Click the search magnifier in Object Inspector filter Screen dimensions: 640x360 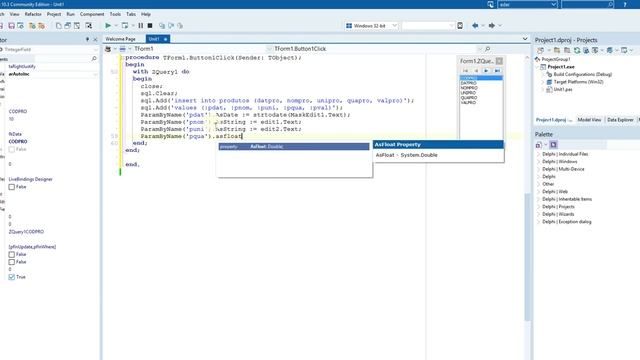(x=94, y=59)
